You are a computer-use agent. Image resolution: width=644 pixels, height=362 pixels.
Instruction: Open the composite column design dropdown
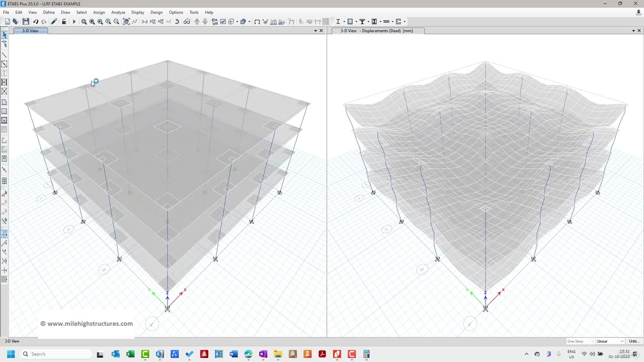380,22
